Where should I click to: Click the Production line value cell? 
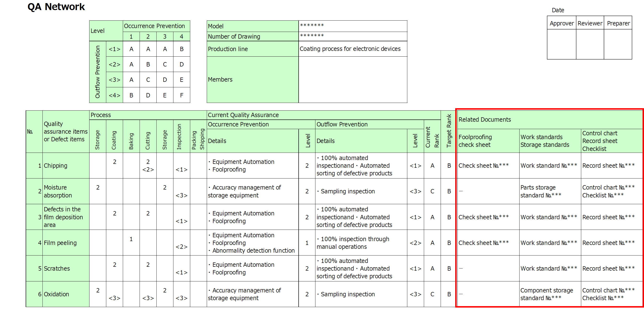pos(353,49)
